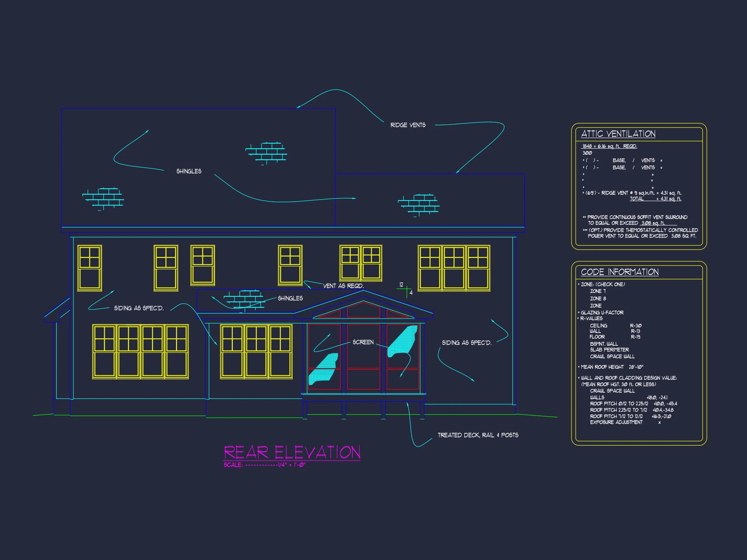Click the ATTIC VENTILATION box heading
This screenshot has width=747, height=560.
click(618, 134)
